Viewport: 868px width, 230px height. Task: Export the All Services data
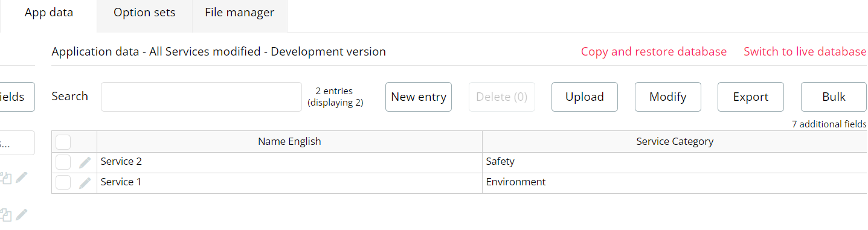pos(751,97)
